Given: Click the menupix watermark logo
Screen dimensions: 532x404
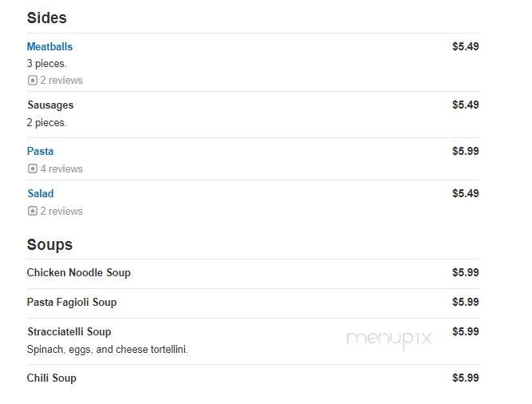Looking at the screenshot, I should tap(388, 339).
